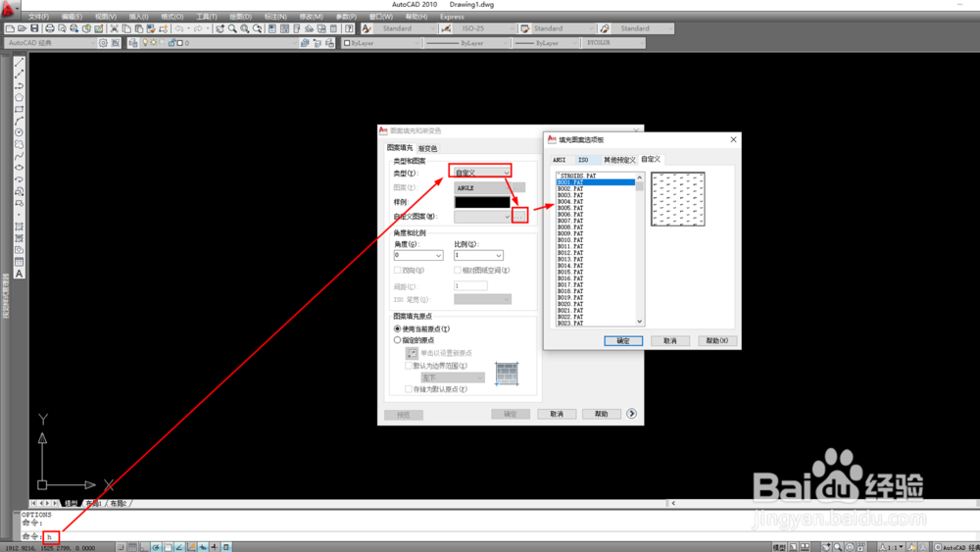Click the AutoCAD application logo button
Viewport: 980px width, 552px height.
pyautogui.click(x=9, y=8)
